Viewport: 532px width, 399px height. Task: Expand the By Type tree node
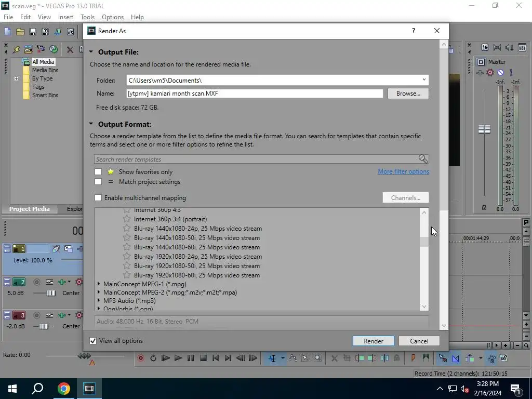point(16,78)
